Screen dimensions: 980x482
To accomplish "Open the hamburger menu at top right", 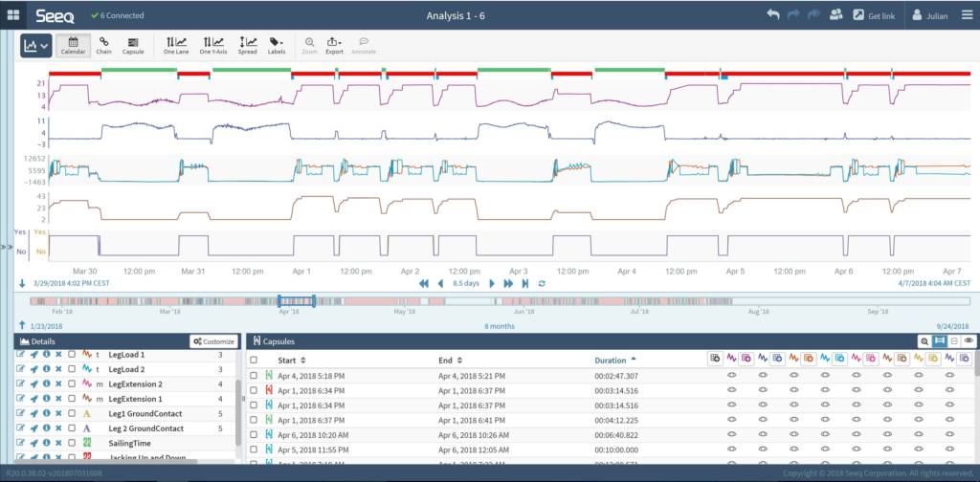I will [967, 15].
